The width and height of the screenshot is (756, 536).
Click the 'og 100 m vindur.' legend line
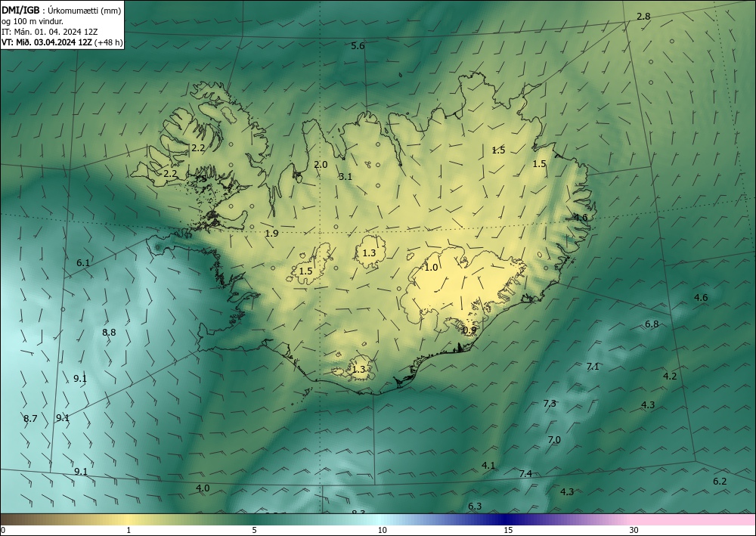click(x=33, y=21)
